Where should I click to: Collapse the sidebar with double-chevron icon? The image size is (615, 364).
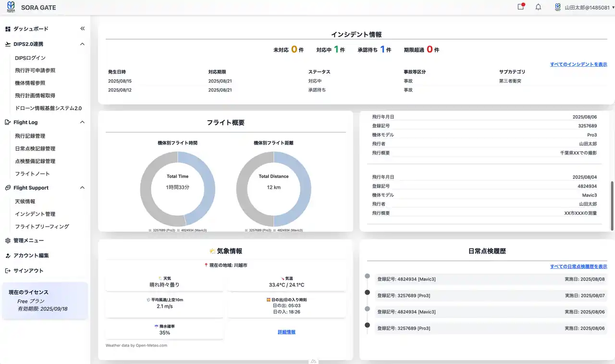click(82, 29)
